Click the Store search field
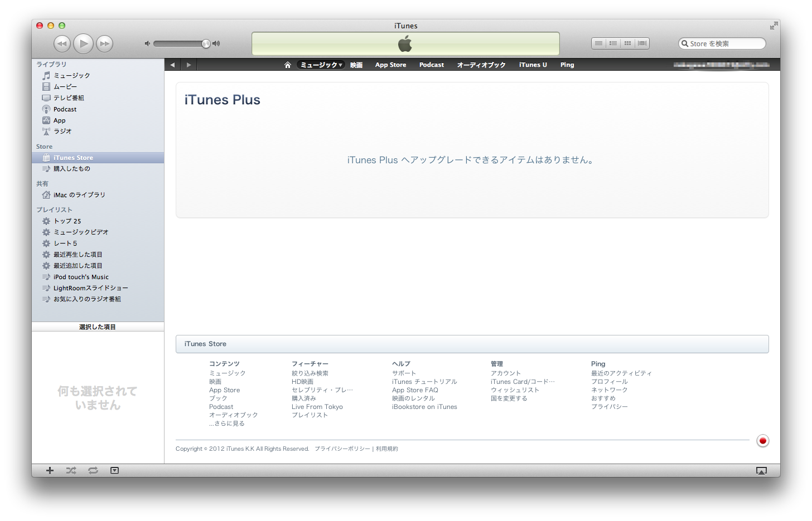The height and width of the screenshot is (521, 812). pos(722,43)
